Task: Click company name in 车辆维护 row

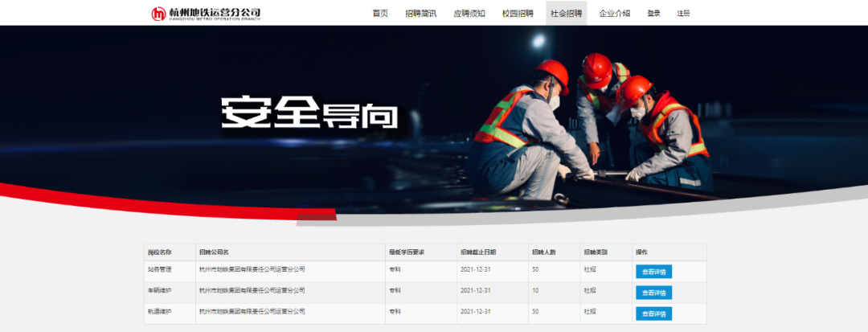Action: point(252,290)
